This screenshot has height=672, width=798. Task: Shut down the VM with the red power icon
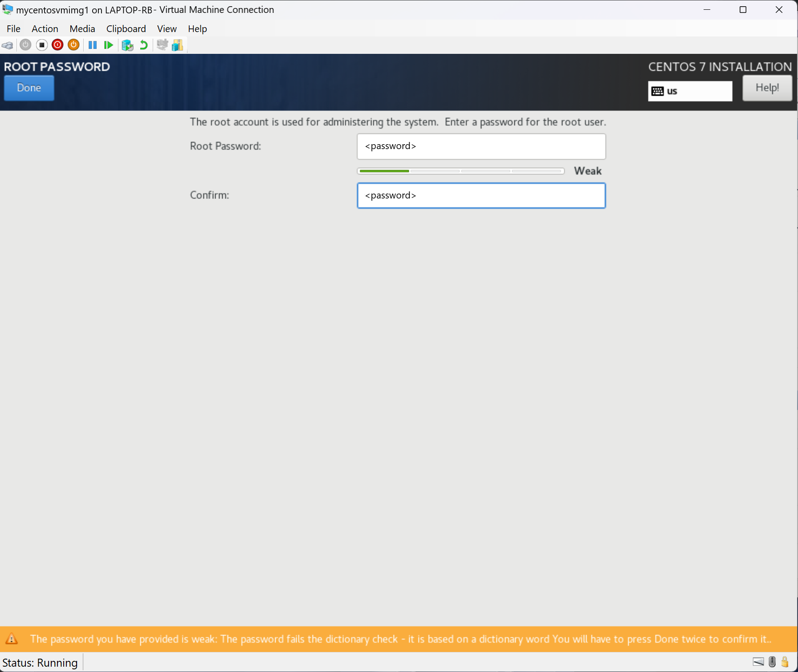(x=57, y=45)
